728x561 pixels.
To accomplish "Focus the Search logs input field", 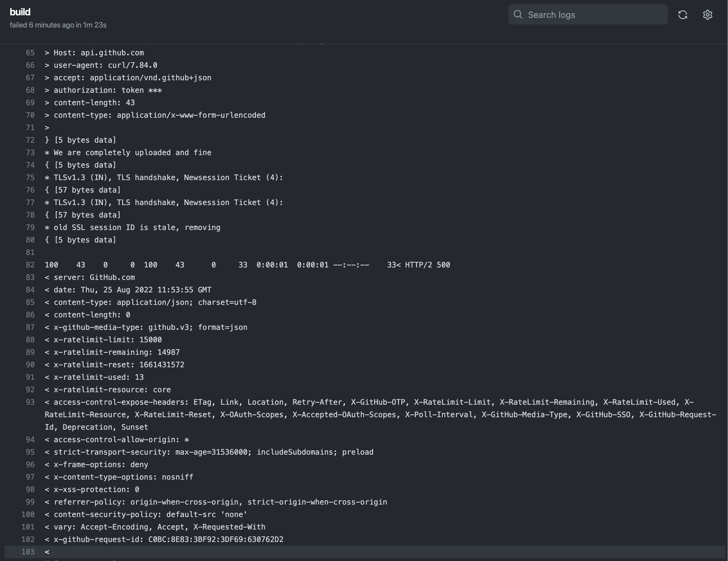I will (588, 14).
